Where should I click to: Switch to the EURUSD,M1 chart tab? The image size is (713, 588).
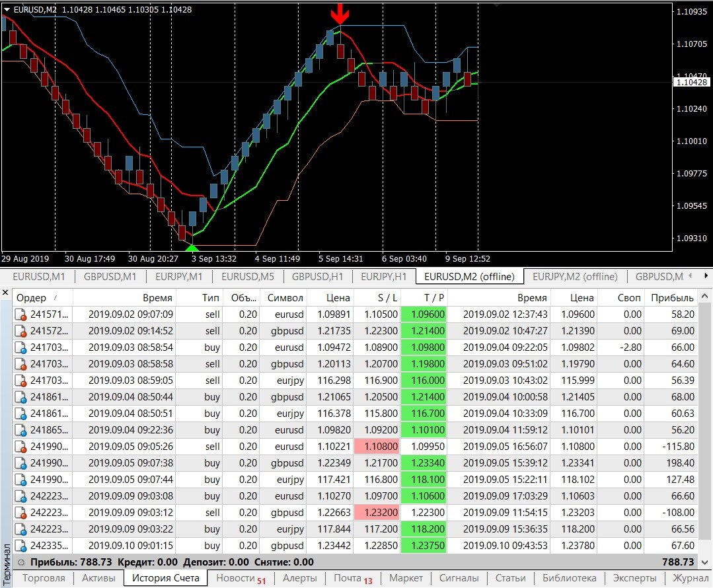[38, 276]
